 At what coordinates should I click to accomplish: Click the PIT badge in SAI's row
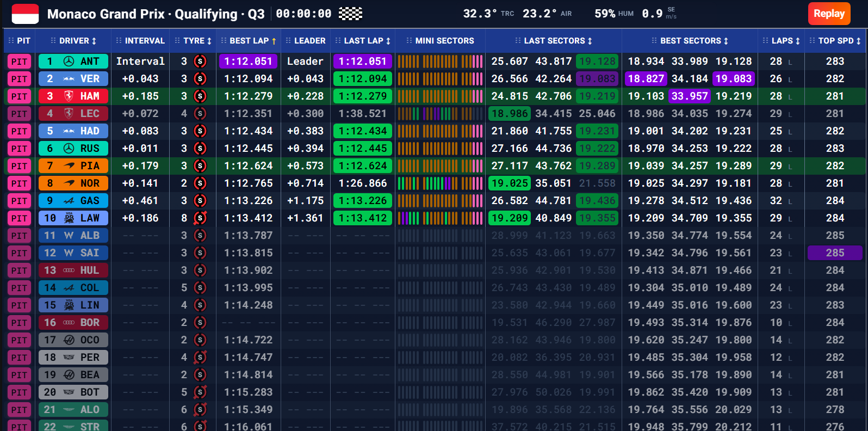tap(20, 253)
